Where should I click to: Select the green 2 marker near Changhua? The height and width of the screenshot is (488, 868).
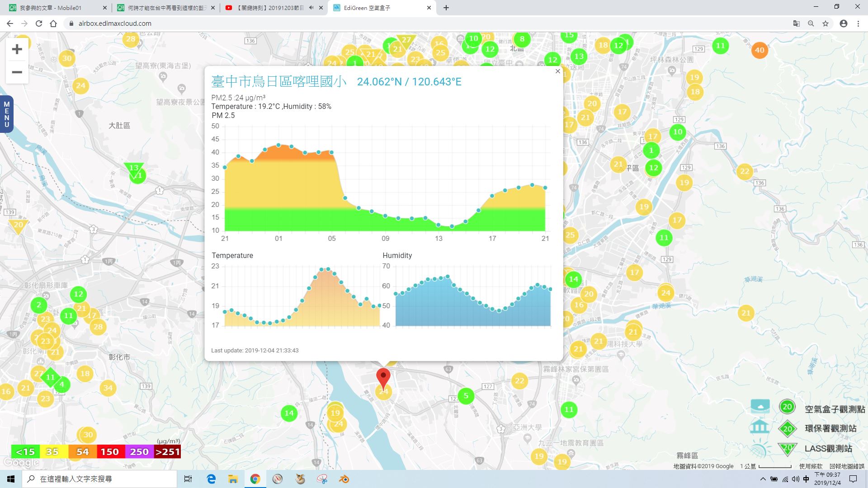click(x=39, y=305)
